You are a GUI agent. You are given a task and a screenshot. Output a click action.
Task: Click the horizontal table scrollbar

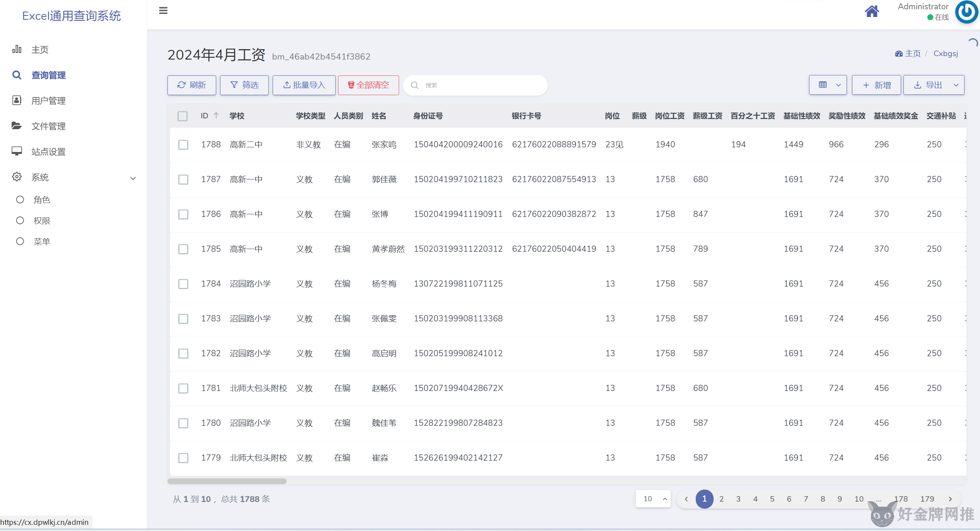227,481
